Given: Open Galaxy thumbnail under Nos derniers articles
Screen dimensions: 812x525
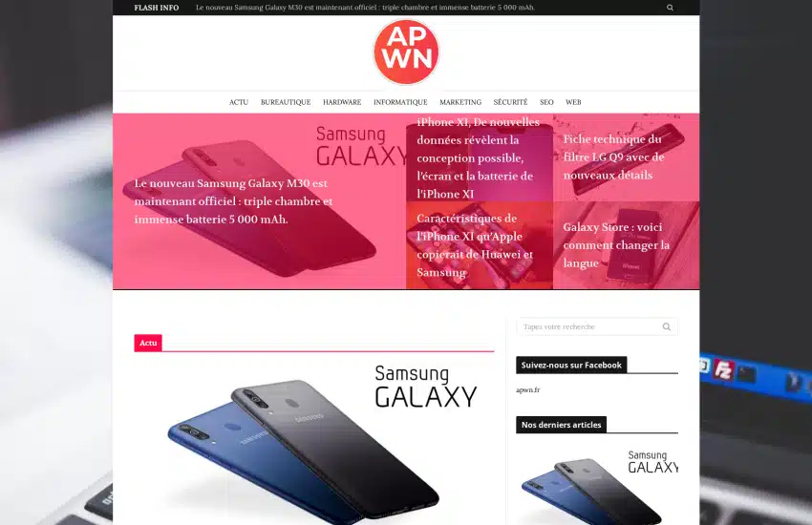Looking at the screenshot, I should 597,485.
